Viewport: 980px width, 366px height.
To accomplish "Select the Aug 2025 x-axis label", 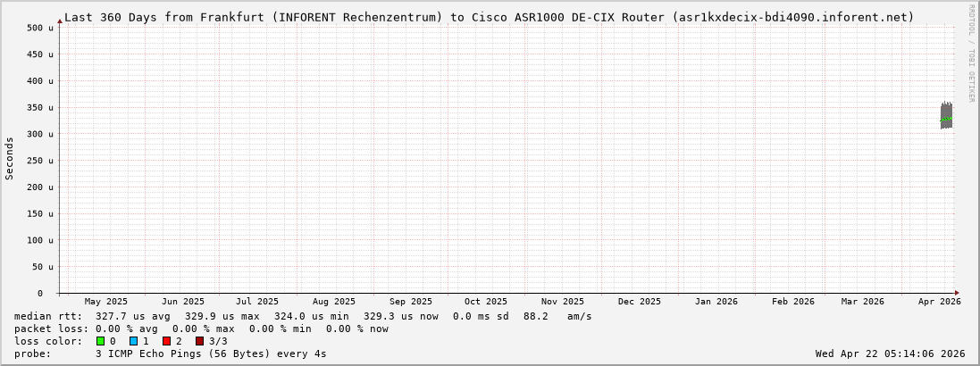I will [x=333, y=302].
